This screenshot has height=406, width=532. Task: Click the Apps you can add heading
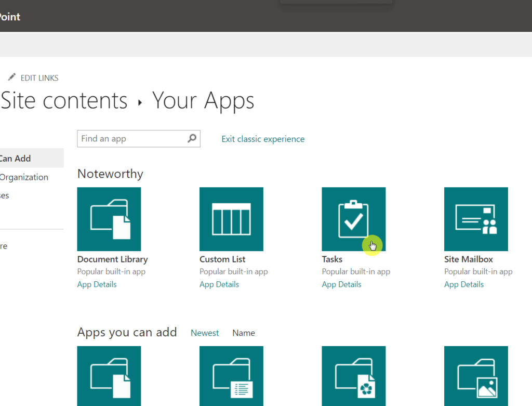coord(127,332)
